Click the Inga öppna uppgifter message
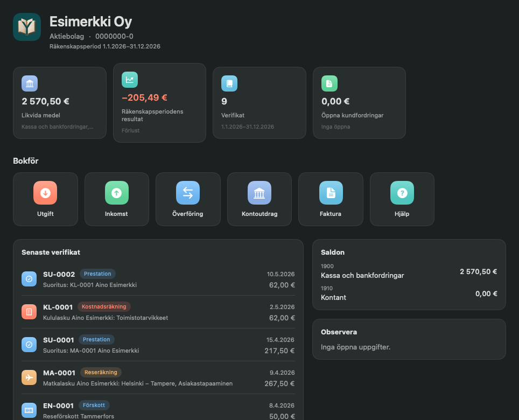Image resolution: width=519 pixels, height=420 pixels. tap(355, 347)
